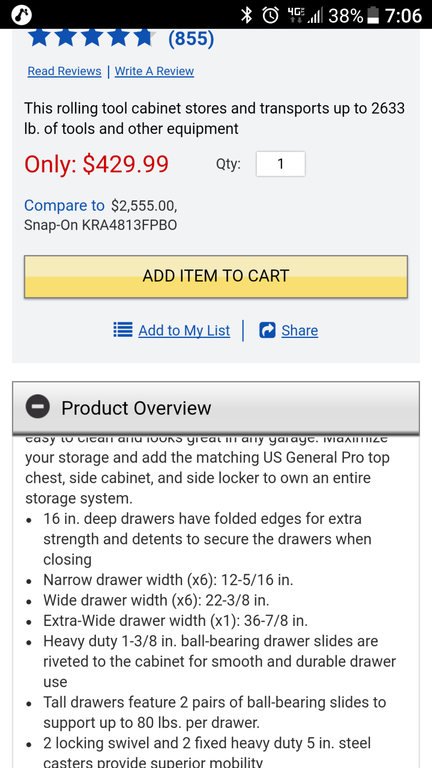Click the Product Overview section header

point(216,408)
